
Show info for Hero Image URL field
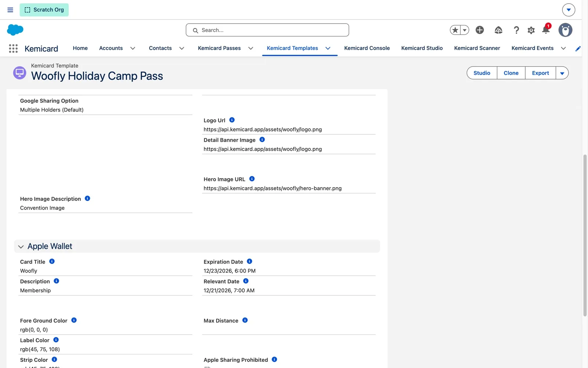[x=252, y=179]
